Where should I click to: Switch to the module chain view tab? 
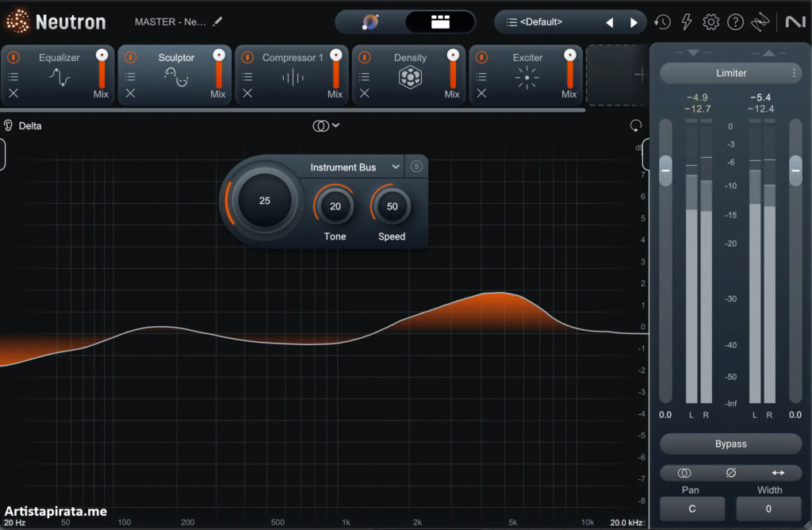click(x=441, y=21)
